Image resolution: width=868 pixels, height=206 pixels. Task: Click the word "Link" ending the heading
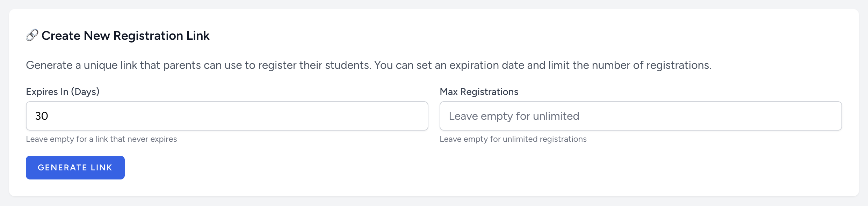pyautogui.click(x=198, y=36)
